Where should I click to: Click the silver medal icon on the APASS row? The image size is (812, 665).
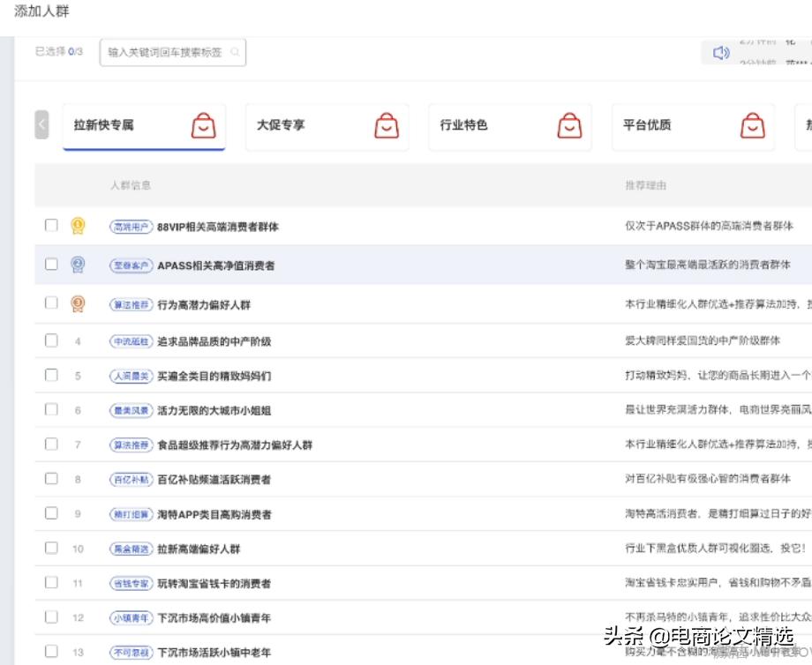pyautogui.click(x=77, y=263)
